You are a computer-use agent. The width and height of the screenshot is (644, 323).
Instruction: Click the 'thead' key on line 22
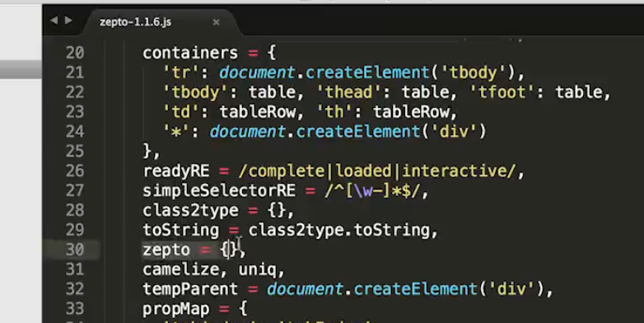tap(349, 92)
